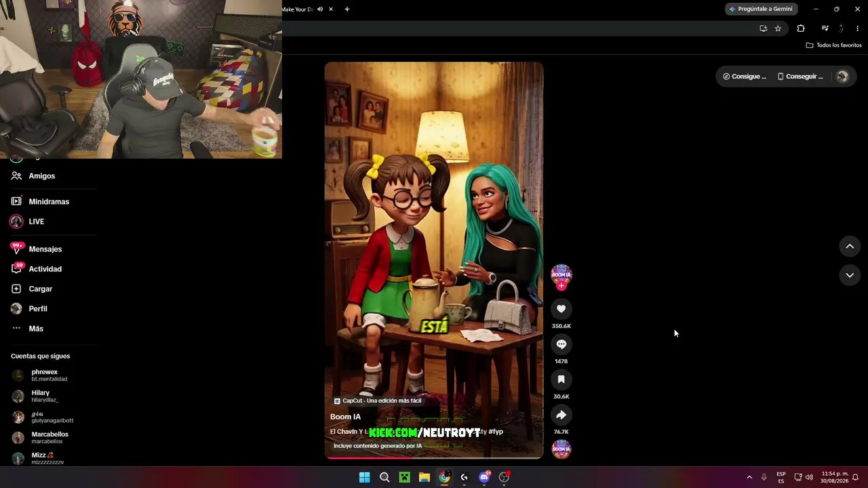Show hidden system tray icons
Viewport: 868px width, 488px height.
[x=749, y=477]
